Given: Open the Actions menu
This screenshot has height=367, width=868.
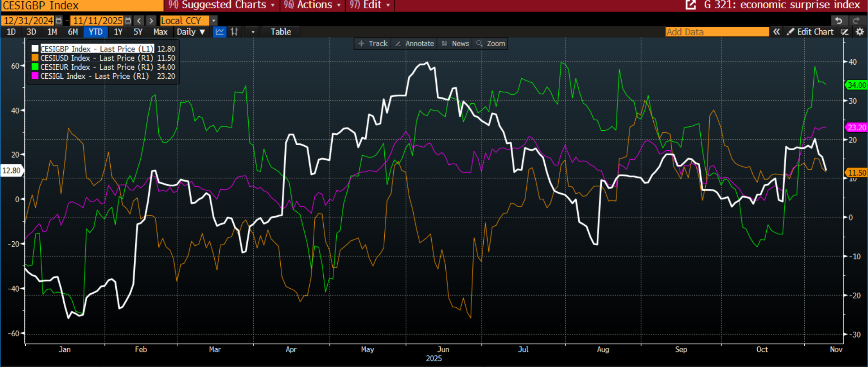Looking at the screenshot, I should point(312,5).
